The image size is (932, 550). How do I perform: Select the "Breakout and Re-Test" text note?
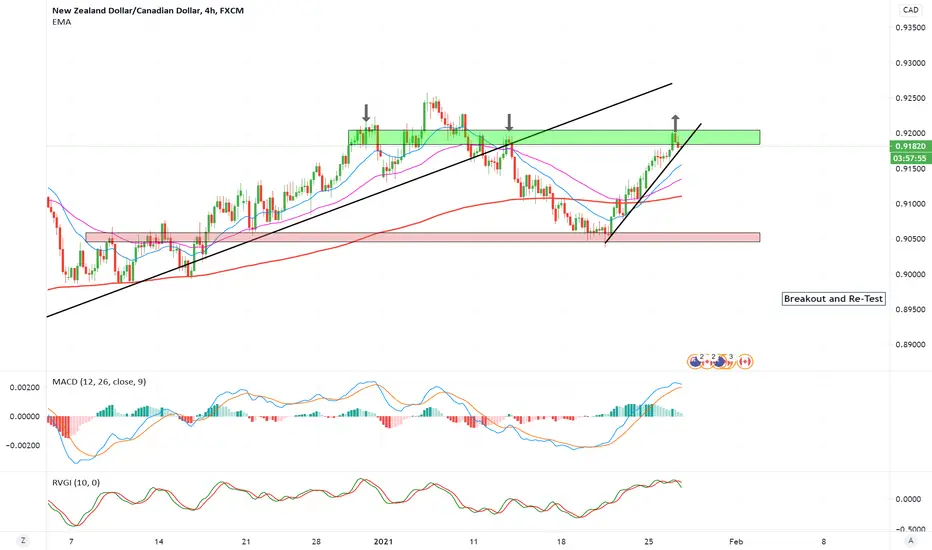pyautogui.click(x=833, y=298)
